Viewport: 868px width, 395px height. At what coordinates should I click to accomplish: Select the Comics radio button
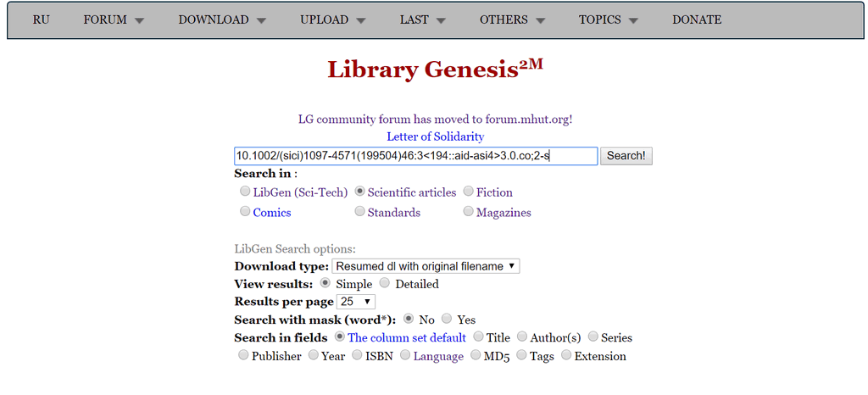point(245,211)
